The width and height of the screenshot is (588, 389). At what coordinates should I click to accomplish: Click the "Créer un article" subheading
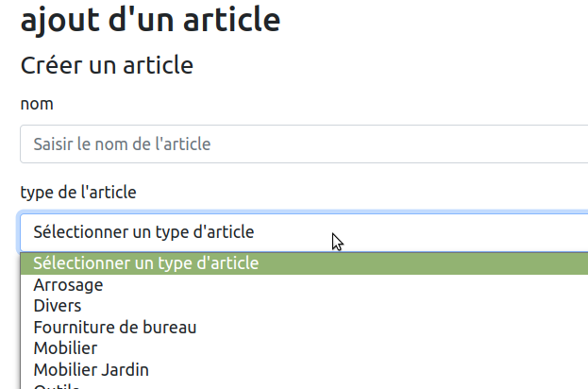[x=107, y=65]
